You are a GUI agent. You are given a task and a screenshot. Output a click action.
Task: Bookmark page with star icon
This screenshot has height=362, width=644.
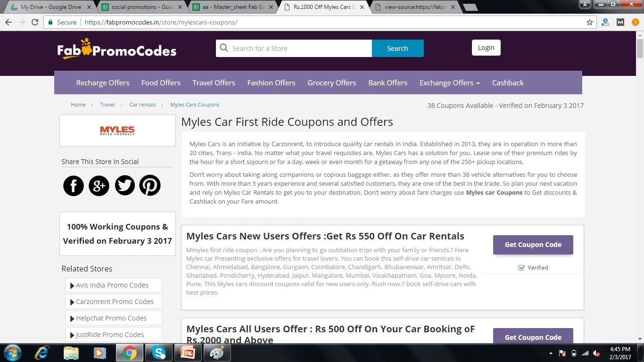coord(589,22)
